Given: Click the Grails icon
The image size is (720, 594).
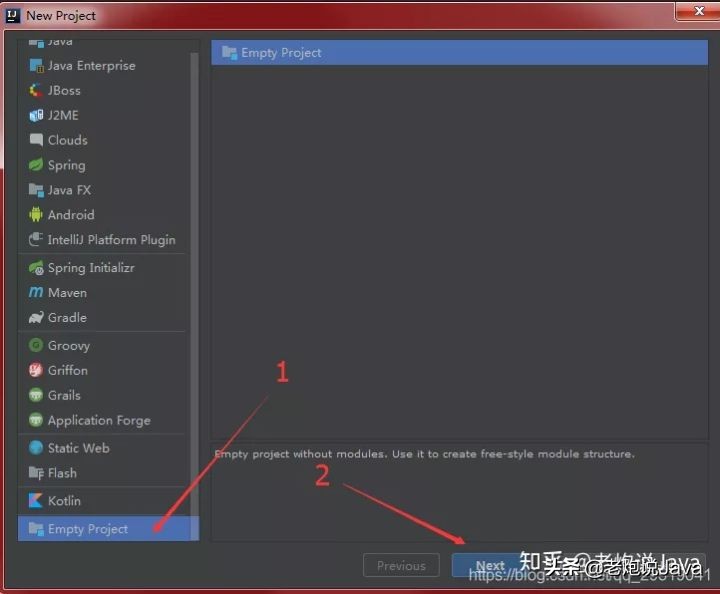Looking at the screenshot, I should pyautogui.click(x=36, y=395).
